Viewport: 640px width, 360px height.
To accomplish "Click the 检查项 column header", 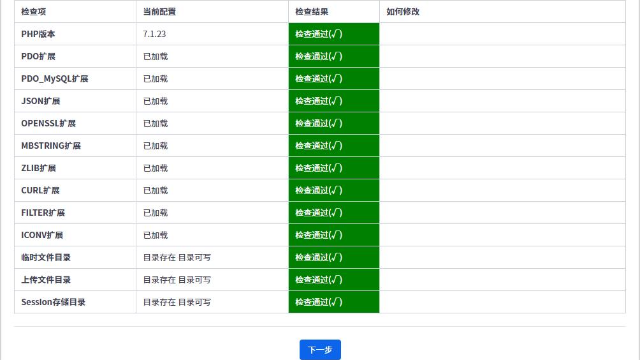I will [33, 11].
